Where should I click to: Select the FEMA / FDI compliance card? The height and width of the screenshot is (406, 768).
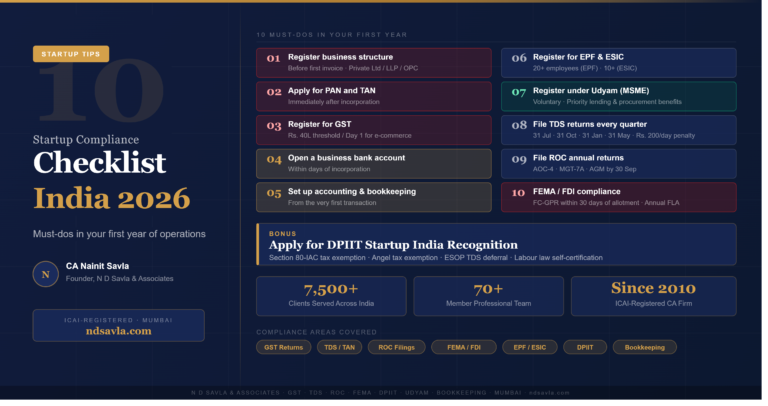click(x=619, y=197)
